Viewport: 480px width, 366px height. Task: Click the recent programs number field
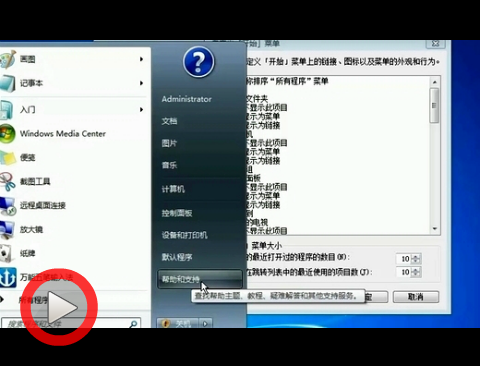click(404, 259)
